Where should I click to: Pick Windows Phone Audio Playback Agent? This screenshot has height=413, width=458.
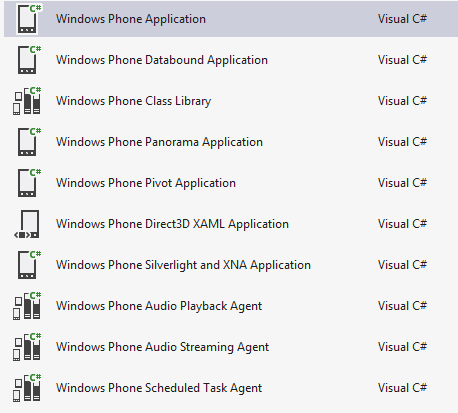tap(231, 306)
